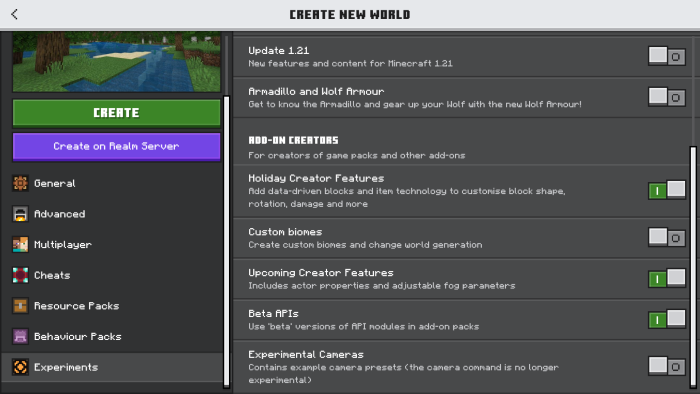Click the Upcoming Creator Features title
Image resolution: width=700 pixels, height=394 pixels.
pyautogui.click(x=321, y=273)
